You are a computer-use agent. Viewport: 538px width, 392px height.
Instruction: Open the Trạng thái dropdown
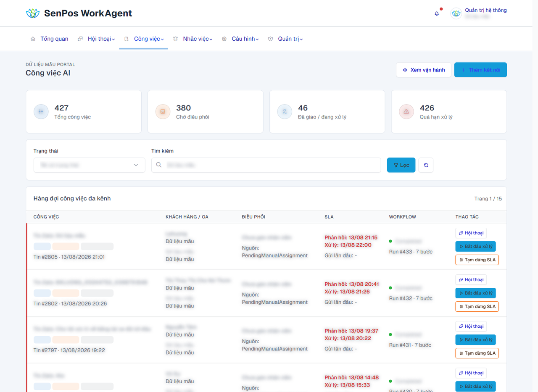pyautogui.click(x=90, y=165)
